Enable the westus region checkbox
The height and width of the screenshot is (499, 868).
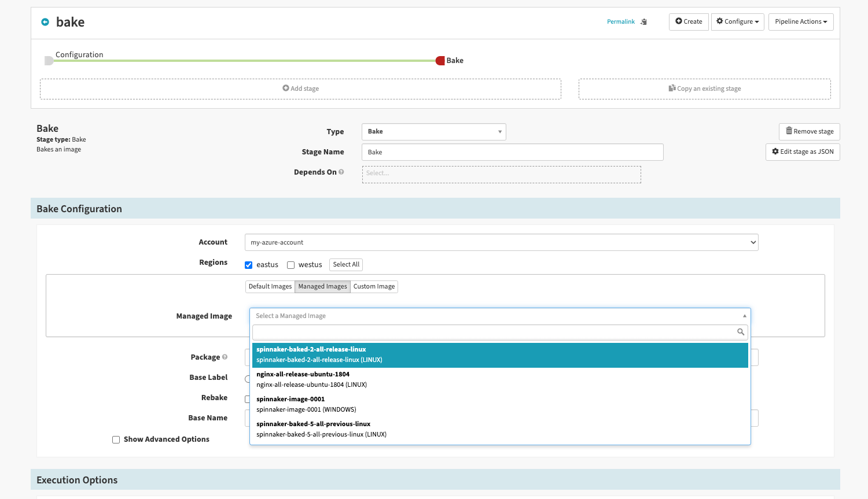pos(291,265)
